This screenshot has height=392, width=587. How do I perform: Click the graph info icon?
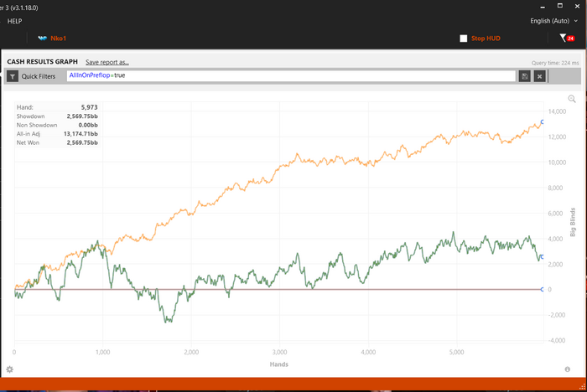pyautogui.click(x=567, y=369)
